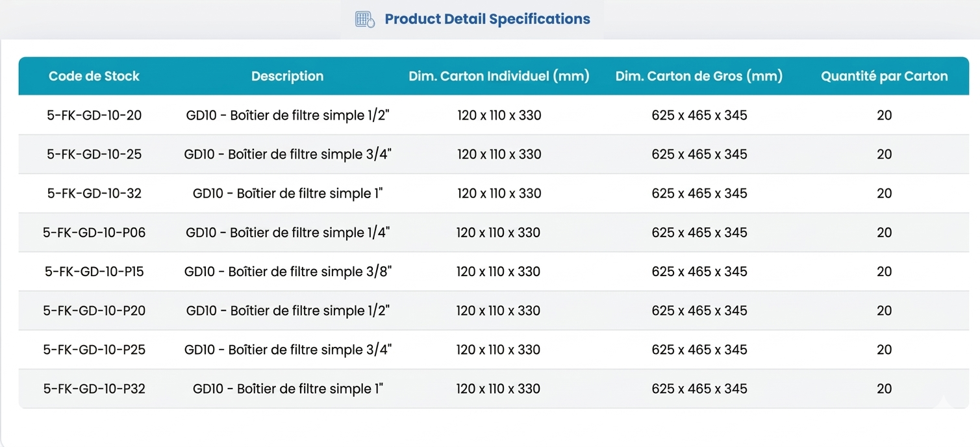
Task: Click the 3/8" Boîtier de filtre simple description
Action: coord(288,272)
